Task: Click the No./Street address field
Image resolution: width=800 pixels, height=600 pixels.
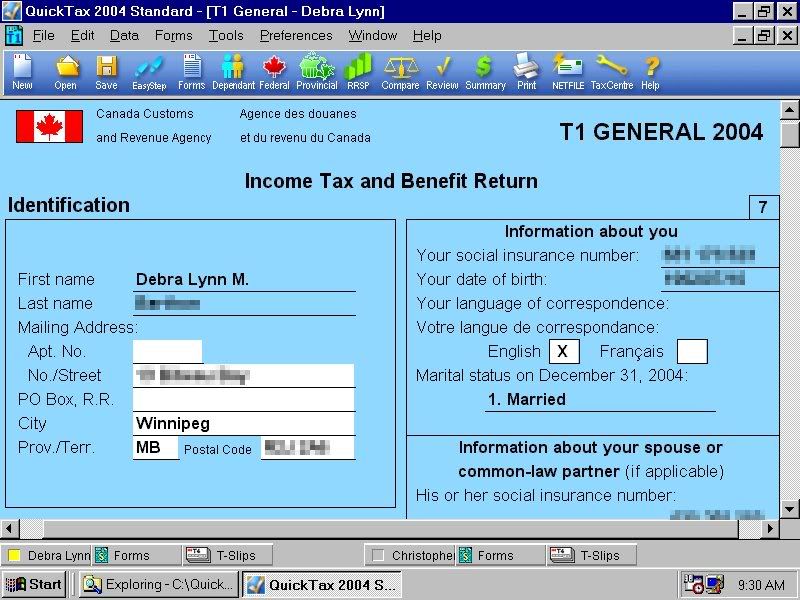Action: point(244,376)
